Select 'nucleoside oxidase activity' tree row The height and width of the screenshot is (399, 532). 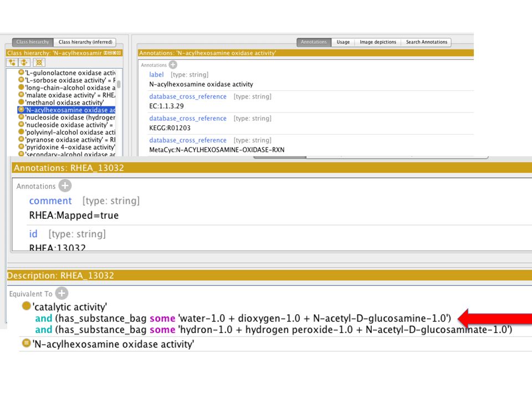tap(67, 125)
